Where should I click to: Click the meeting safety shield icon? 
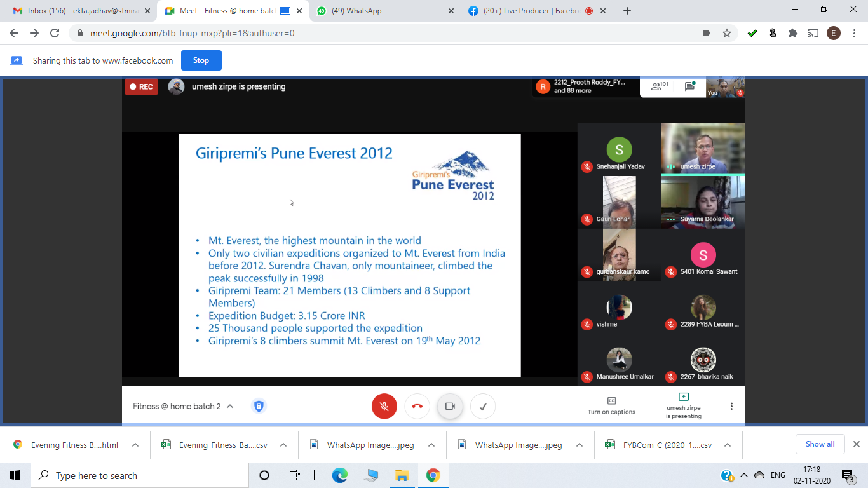click(x=259, y=406)
